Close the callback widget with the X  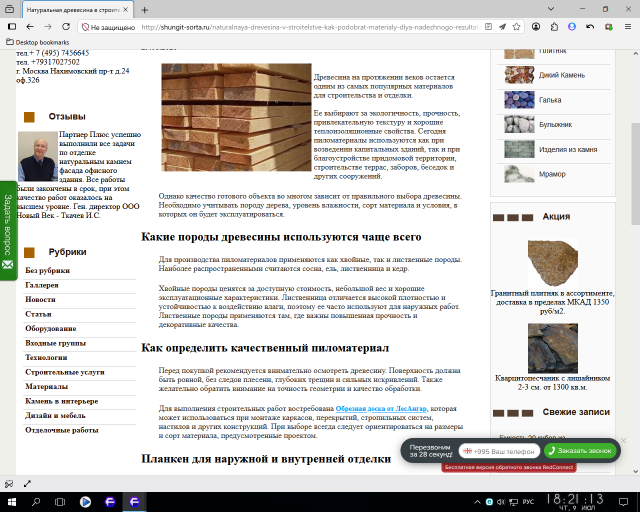pyautogui.click(x=623, y=440)
